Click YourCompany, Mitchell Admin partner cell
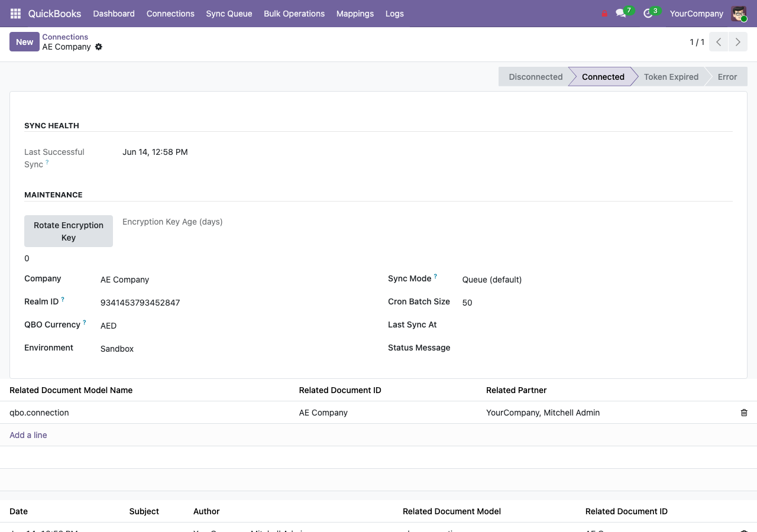This screenshot has height=532, width=757. (543, 413)
